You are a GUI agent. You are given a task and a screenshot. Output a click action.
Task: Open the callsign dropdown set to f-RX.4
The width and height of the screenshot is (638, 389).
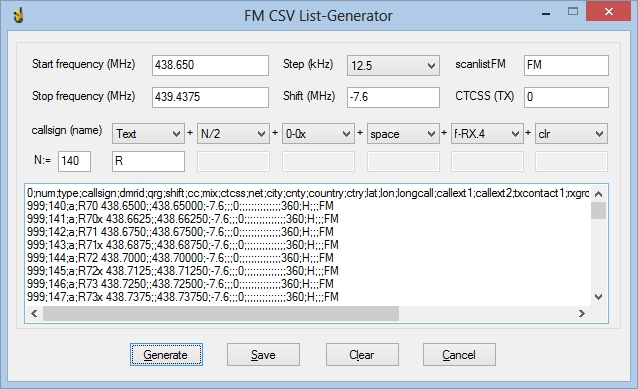pos(487,133)
